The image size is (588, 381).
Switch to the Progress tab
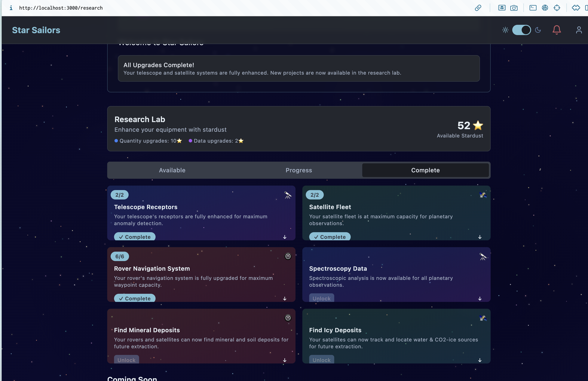click(x=298, y=170)
